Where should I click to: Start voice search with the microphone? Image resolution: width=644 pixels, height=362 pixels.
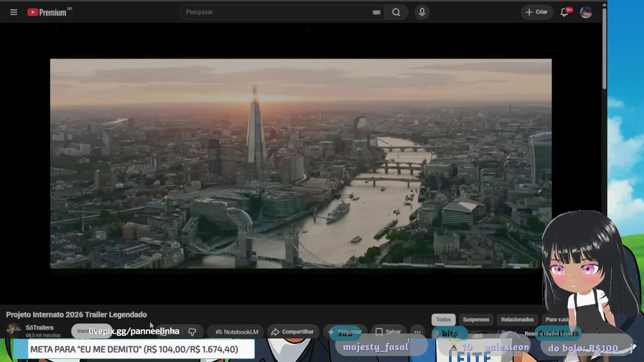click(422, 12)
